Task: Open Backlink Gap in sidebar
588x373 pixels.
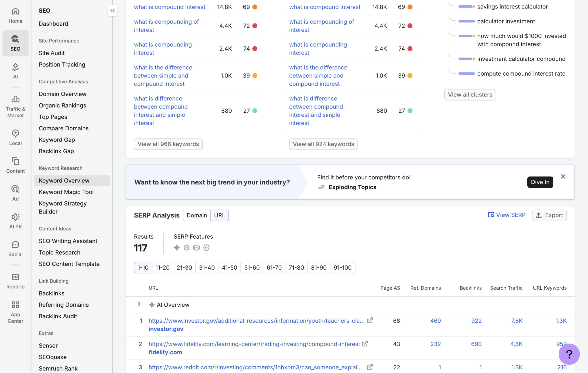Action: coord(57,151)
